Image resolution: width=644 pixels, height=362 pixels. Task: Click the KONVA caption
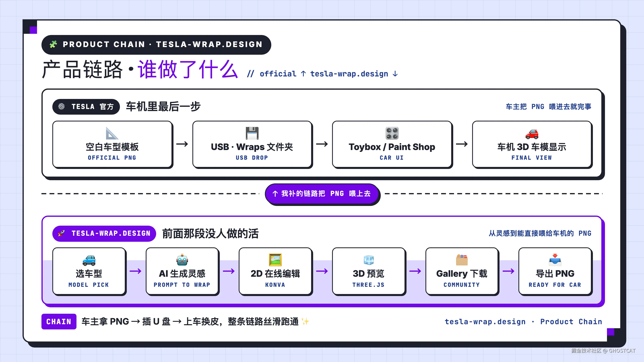click(x=275, y=285)
